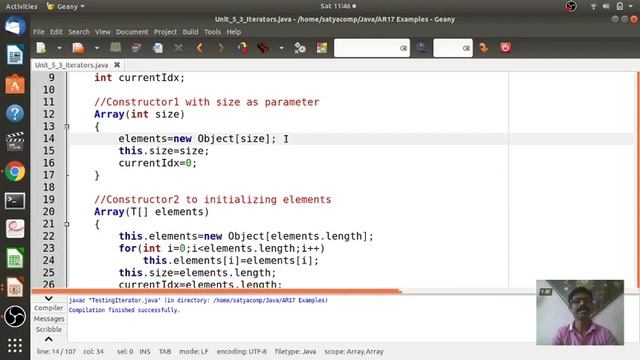Screen dimensions: 640x360
Task: Click the down chevron above Compiler tab
Action: [x=49, y=298]
